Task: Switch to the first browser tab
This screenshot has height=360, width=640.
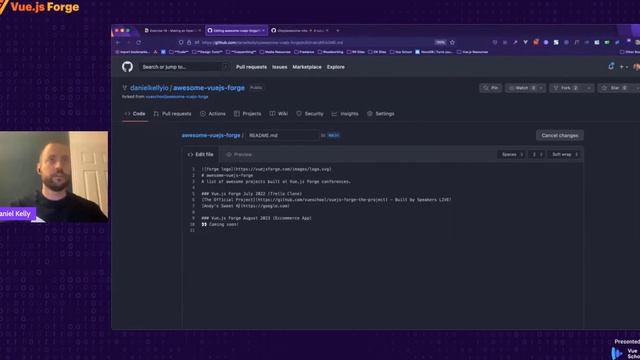Action: 172,31
